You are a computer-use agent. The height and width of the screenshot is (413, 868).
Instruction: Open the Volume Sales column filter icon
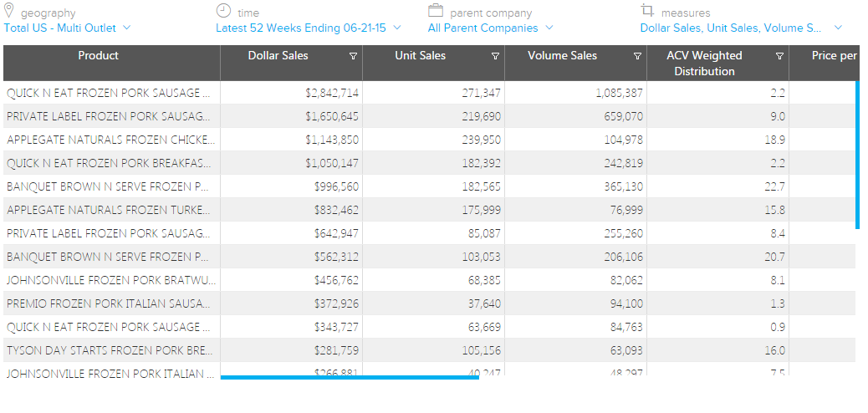point(637,57)
